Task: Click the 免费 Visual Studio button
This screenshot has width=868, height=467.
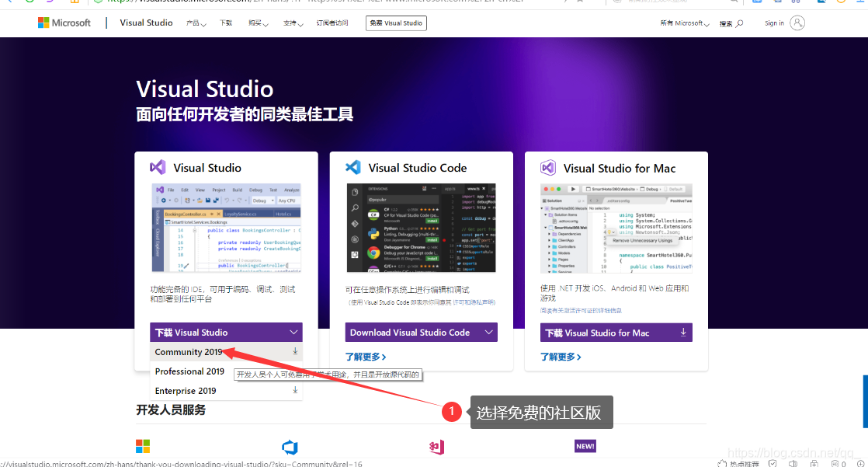Action: point(397,23)
